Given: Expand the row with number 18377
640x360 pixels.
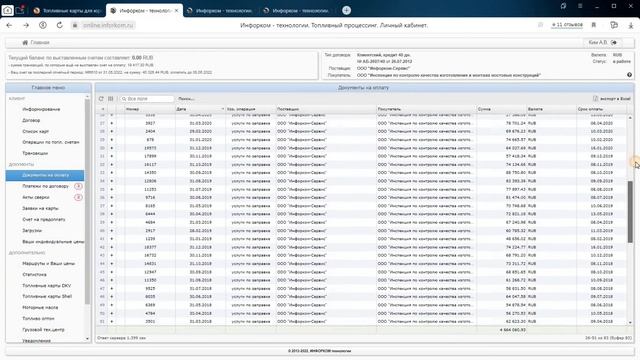Looking at the screenshot, I should click(111, 247).
